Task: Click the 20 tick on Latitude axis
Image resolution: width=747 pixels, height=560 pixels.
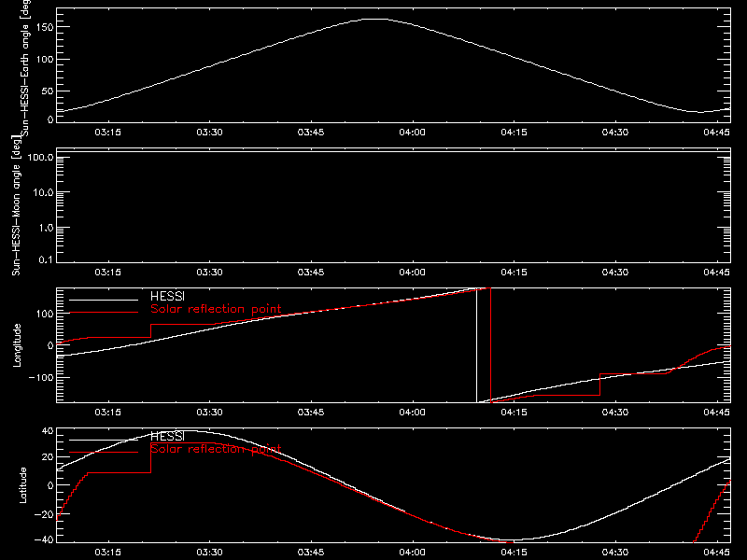Action: click(x=48, y=457)
